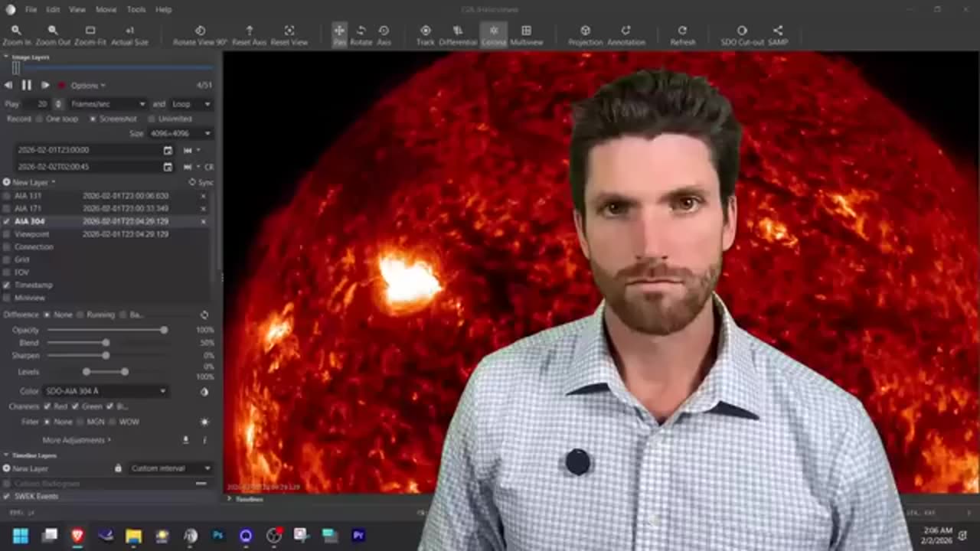Activate the Axis interaction mode
Screen dimensions: 980x551
384,35
